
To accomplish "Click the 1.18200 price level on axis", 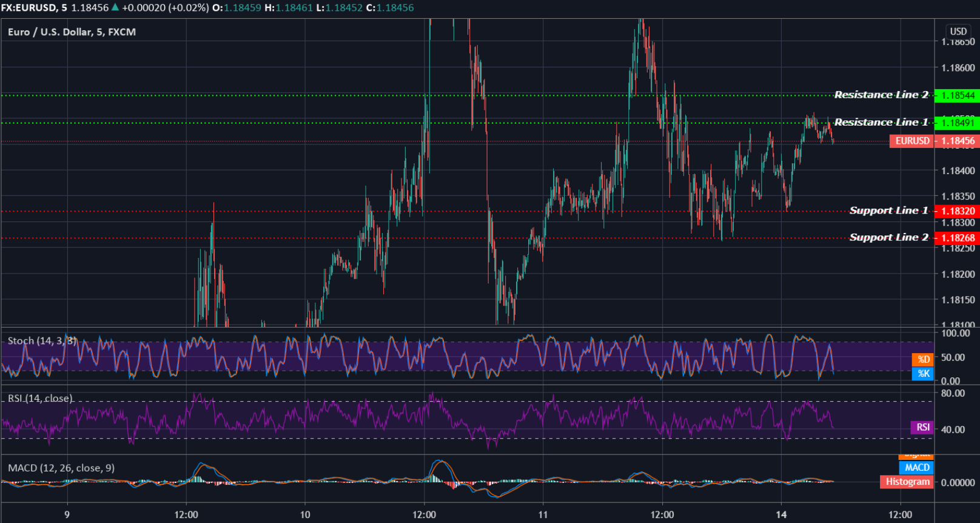I will [x=958, y=274].
